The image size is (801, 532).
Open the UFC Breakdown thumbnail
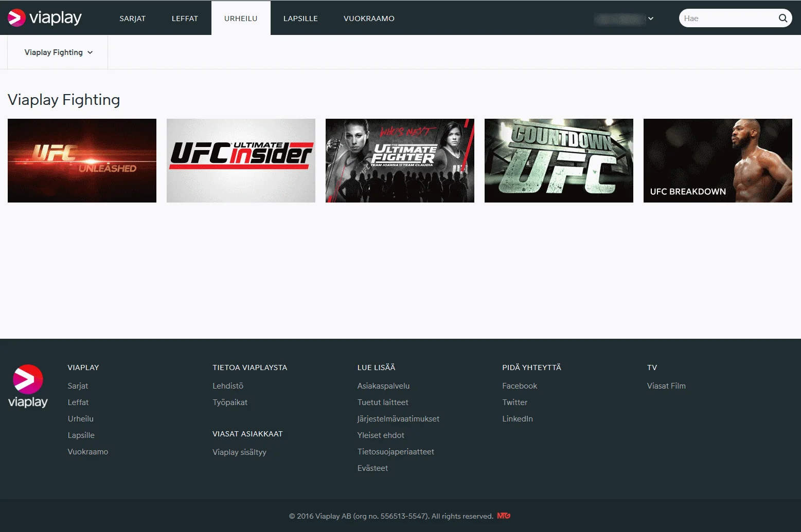718,160
